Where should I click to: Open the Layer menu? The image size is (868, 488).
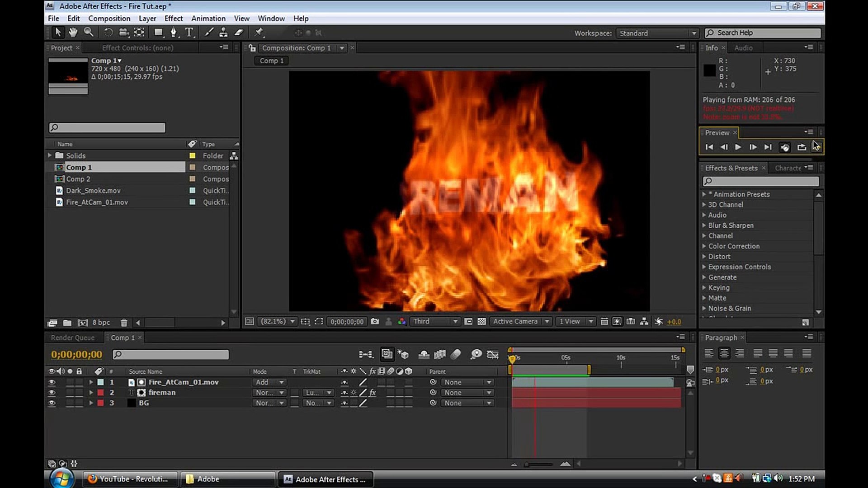click(x=147, y=19)
